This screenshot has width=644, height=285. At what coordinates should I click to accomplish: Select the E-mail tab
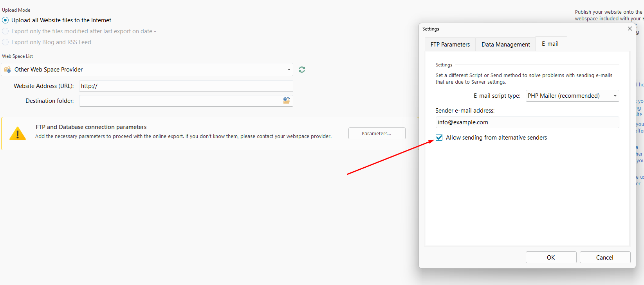click(551, 44)
